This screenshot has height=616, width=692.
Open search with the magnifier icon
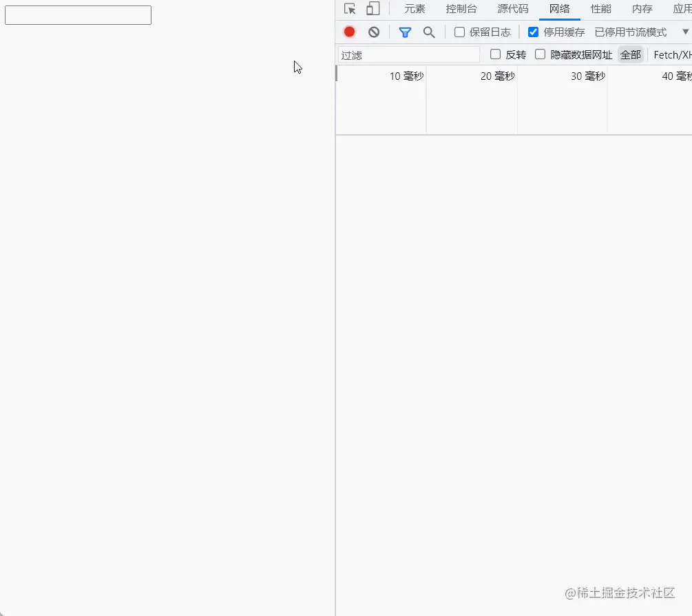click(x=429, y=32)
